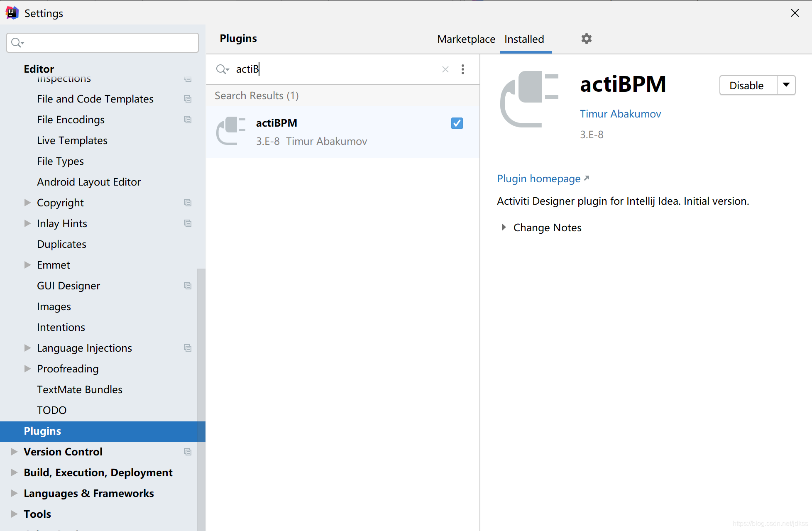Screen dimensions: 812x531
Task: Expand the Tools section
Action: pyautogui.click(x=14, y=514)
